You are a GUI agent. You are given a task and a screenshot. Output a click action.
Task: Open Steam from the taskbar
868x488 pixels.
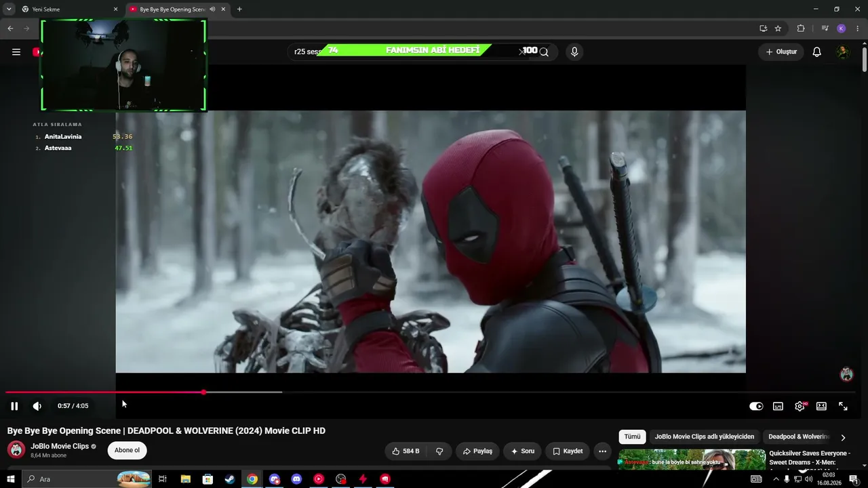[x=230, y=479]
